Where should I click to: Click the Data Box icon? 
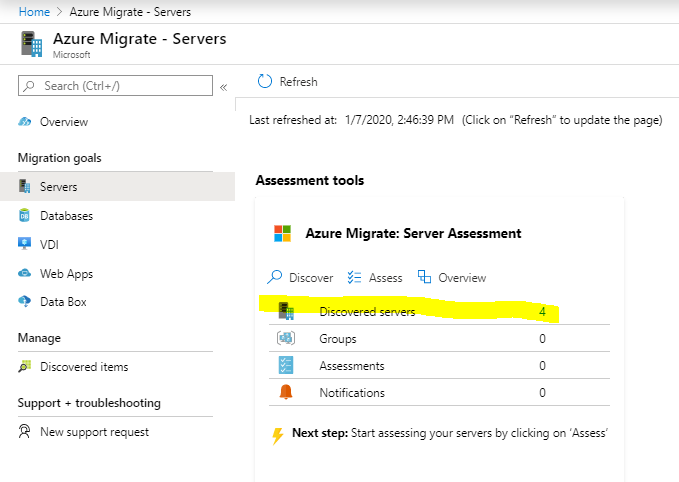25,301
